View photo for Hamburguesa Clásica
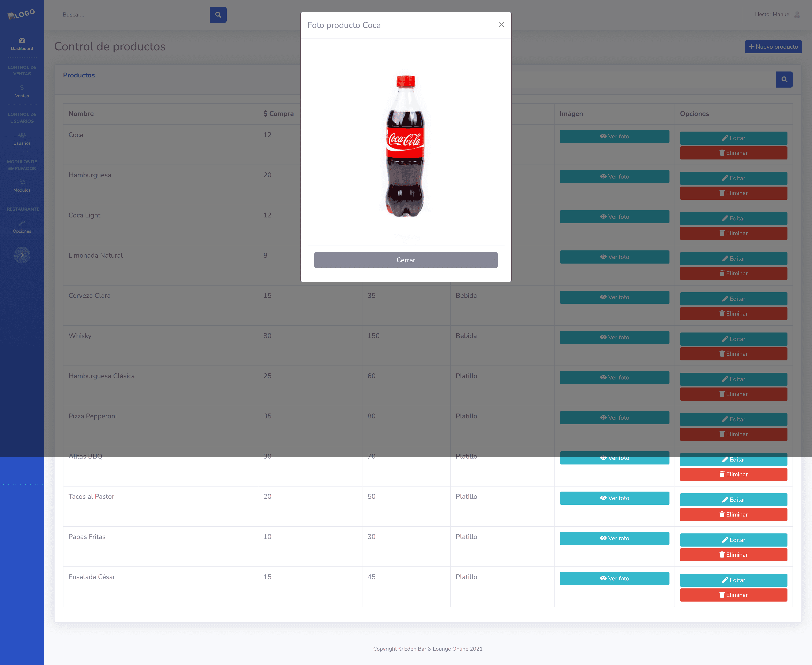The image size is (812, 665). tap(614, 378)
